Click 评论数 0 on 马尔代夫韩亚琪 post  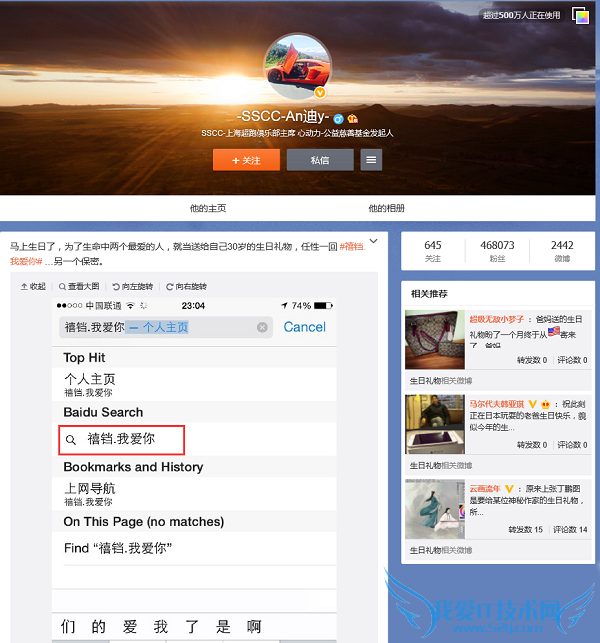pos(572,445)
